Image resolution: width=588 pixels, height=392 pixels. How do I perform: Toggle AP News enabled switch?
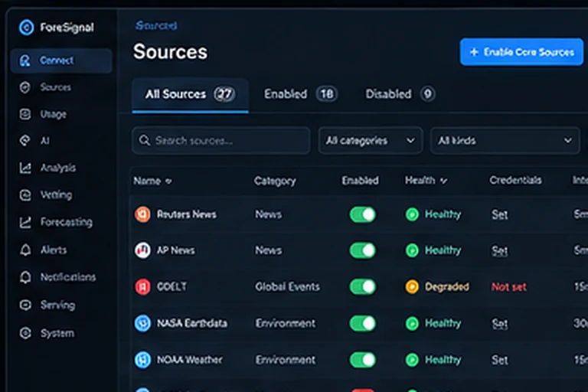point(363,250)
